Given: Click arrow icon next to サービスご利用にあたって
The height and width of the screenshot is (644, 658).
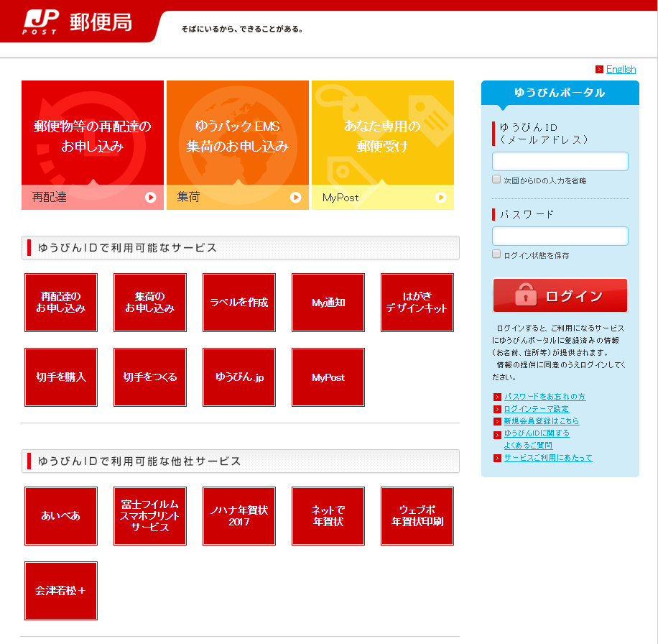Looking at the screenshot, I should 497,458.
